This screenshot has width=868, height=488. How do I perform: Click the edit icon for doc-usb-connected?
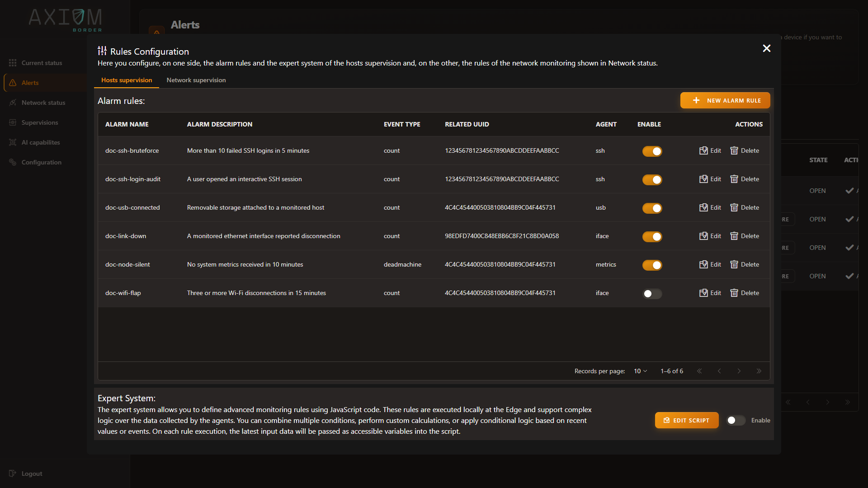[703, 207]
